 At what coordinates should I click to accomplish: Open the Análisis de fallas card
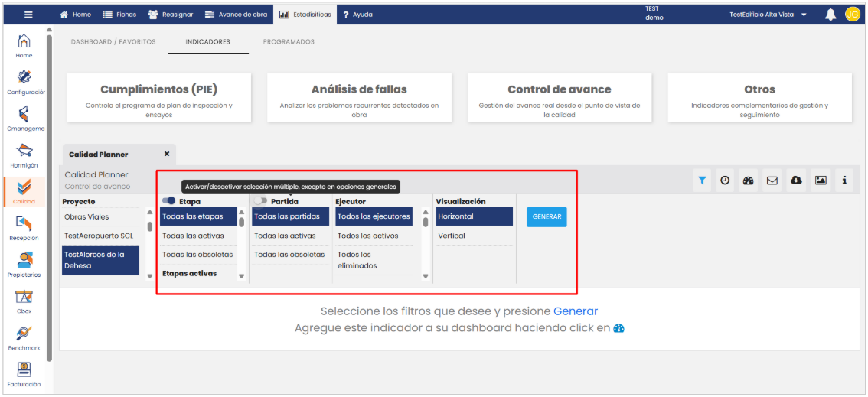(359, 97)
